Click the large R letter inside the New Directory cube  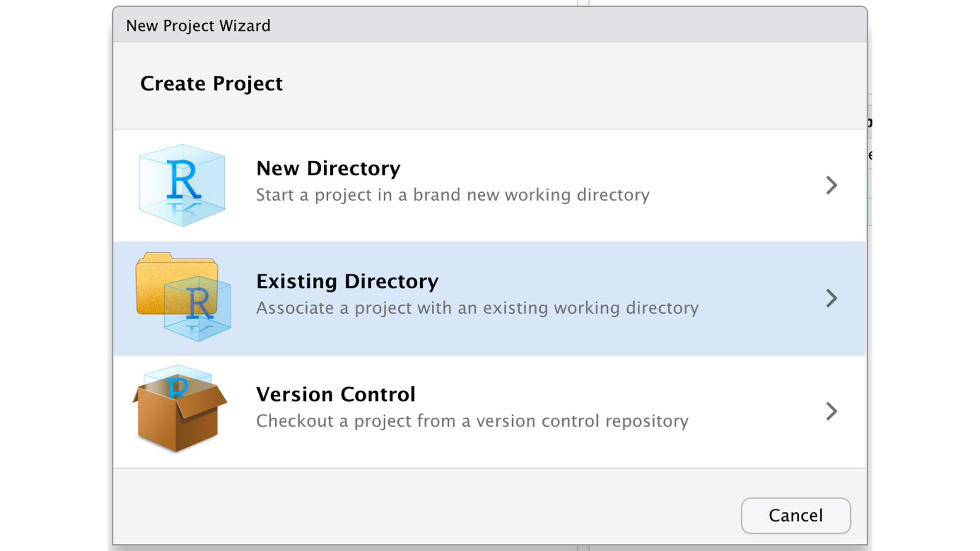(x=183, y=179)
